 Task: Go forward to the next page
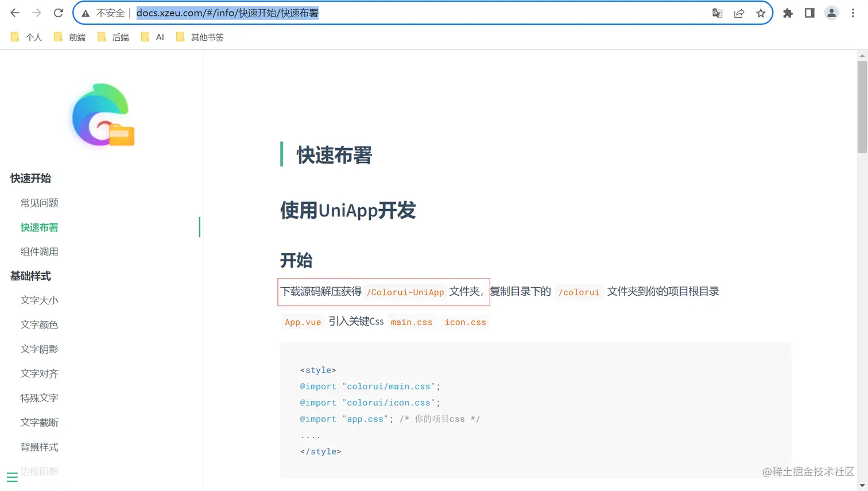37,13
